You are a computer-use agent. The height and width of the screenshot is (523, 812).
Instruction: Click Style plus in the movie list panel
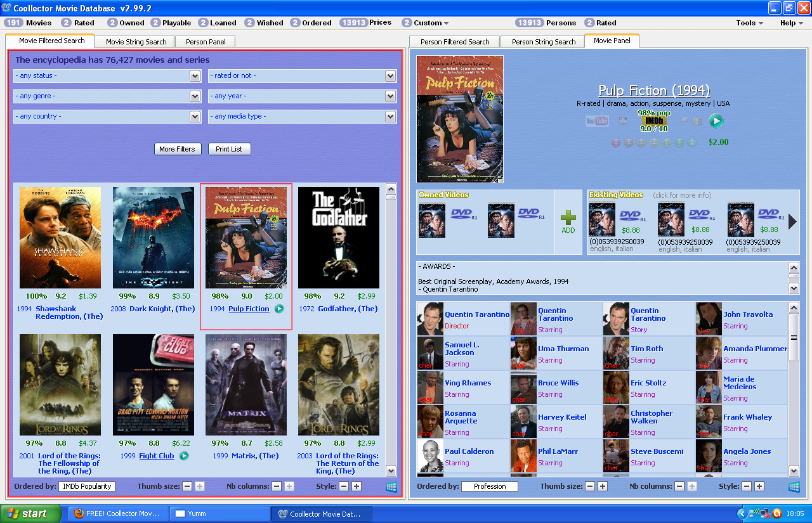pyautogui.click(x=357, y=486)
